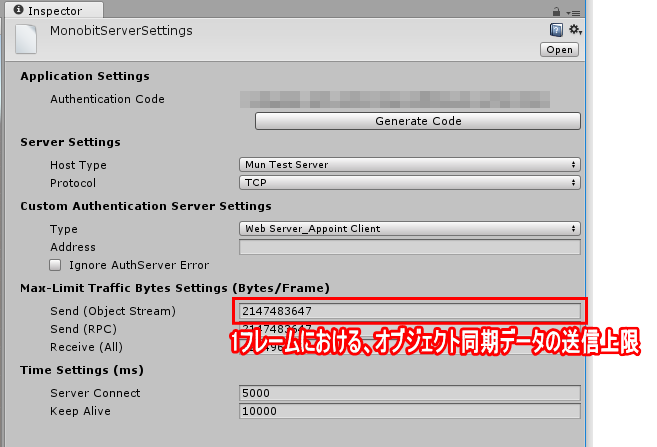The height and width of the screenshot is (447, 657).
Task: Click the Time Settings (ms) heading
Action: coord(82,370)
